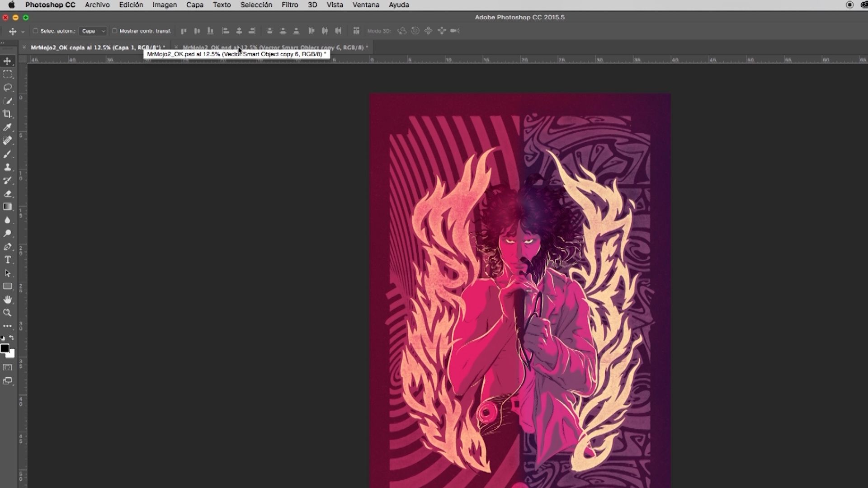
Task: Expand the Move tool preset picker
Action: [x=23, y=32]
